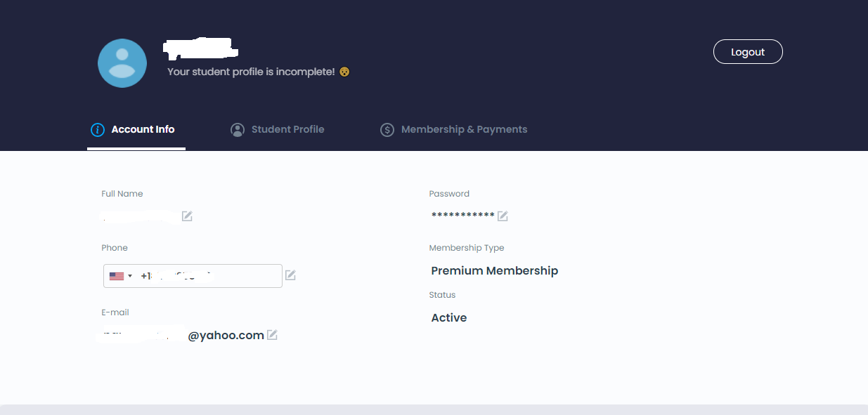Click the phone number input field
Image resolution: width=868 pixels, height=415 pixels.
point(193,276)
